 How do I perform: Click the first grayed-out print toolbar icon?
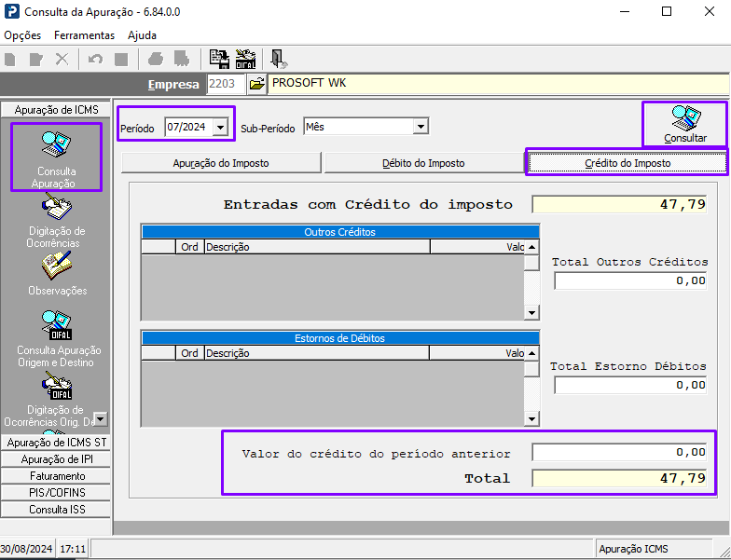[155, 60]
